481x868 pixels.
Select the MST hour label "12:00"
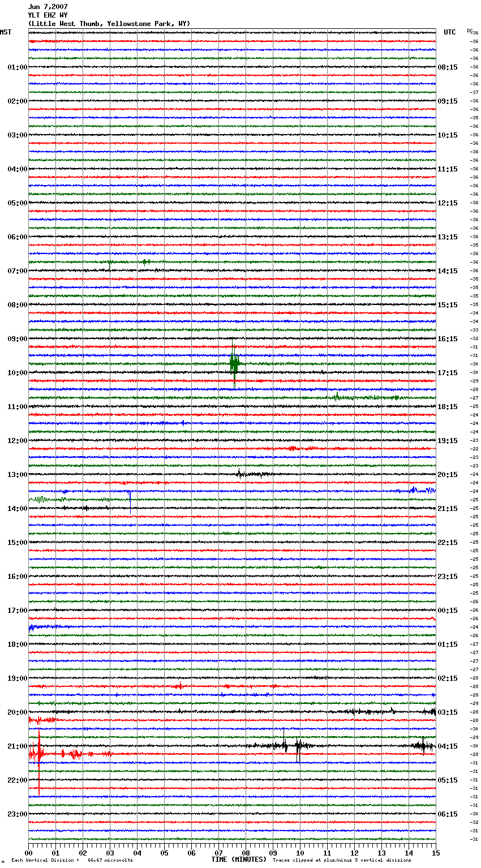pos(18,441)
